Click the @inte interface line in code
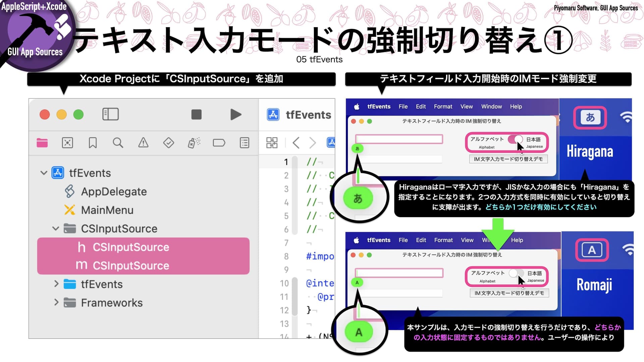Image resolution: width=644 pixels, height=362 pixels. coord(320,283)
